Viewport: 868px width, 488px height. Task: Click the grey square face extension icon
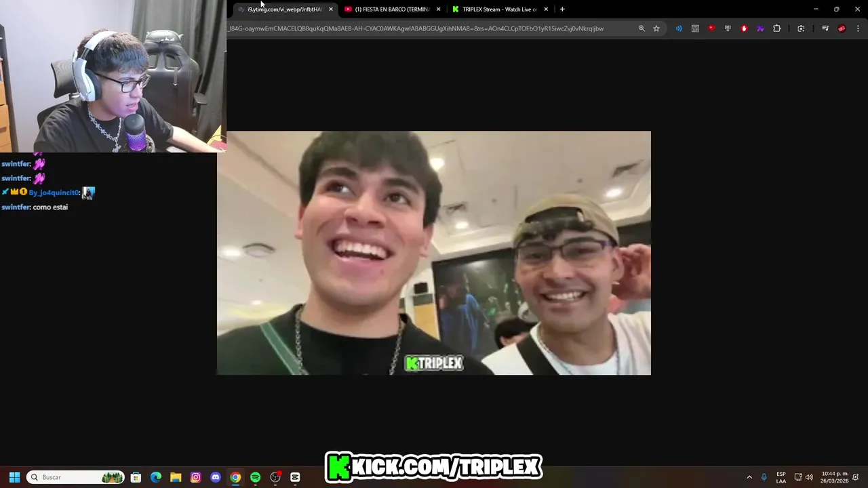click(x=695, y=28)
